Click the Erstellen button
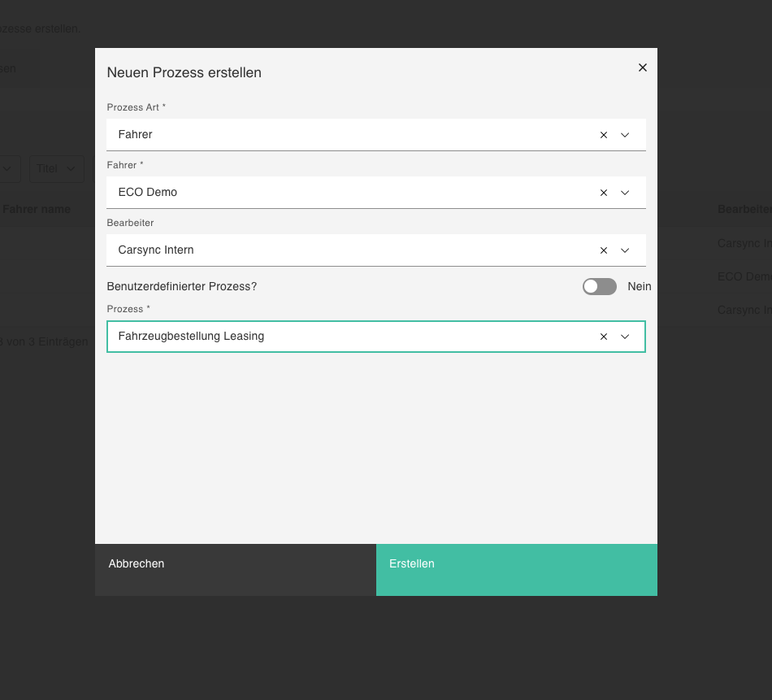The width and height of the screenshot is (772, 700). (x=517, y=570)
